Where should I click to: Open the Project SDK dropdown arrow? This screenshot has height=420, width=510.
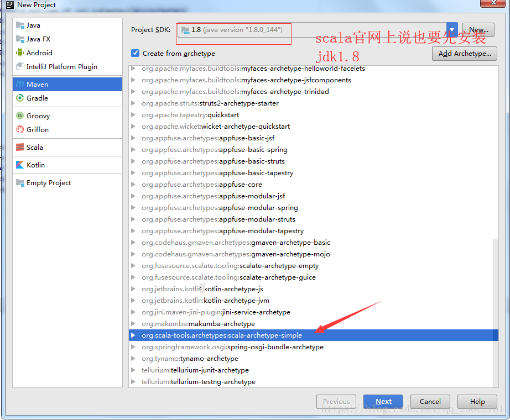click(x=452, y=30)
